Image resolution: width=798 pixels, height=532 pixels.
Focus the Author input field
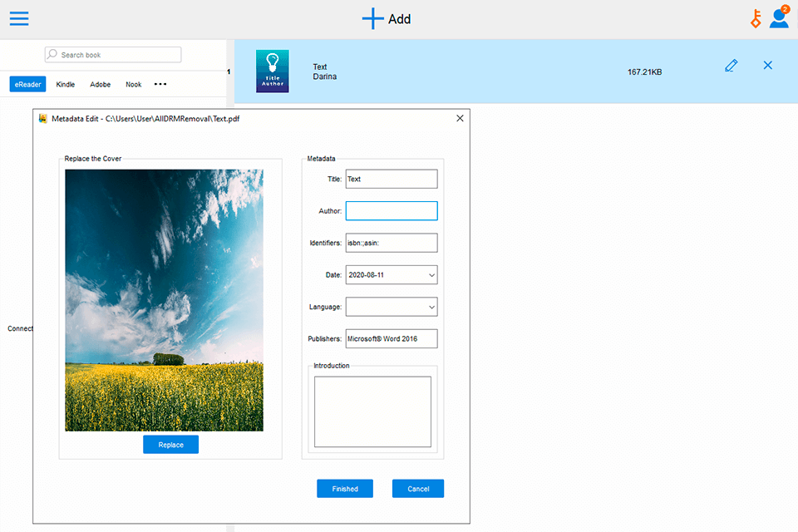click(392, 211)
